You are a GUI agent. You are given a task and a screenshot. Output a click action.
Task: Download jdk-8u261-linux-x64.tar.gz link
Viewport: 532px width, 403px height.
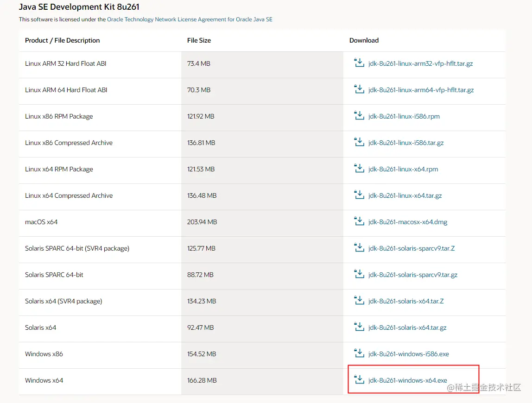tap(405, 196)
